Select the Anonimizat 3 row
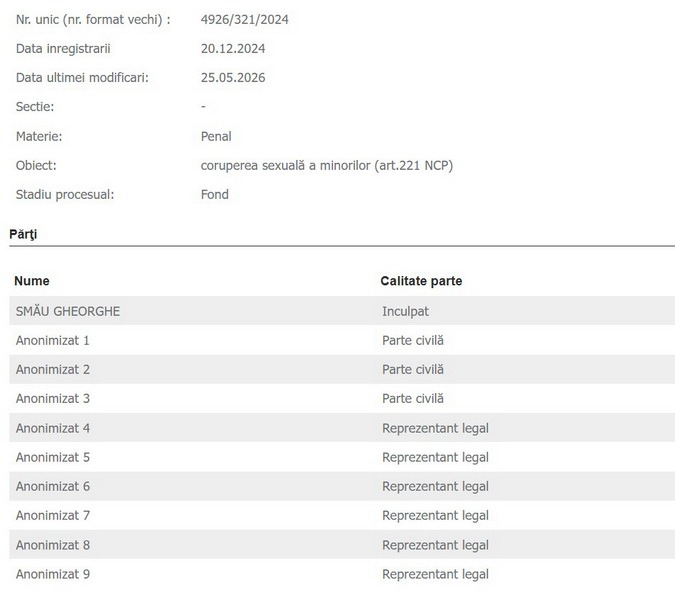675x600 pixels. (342, 399)
